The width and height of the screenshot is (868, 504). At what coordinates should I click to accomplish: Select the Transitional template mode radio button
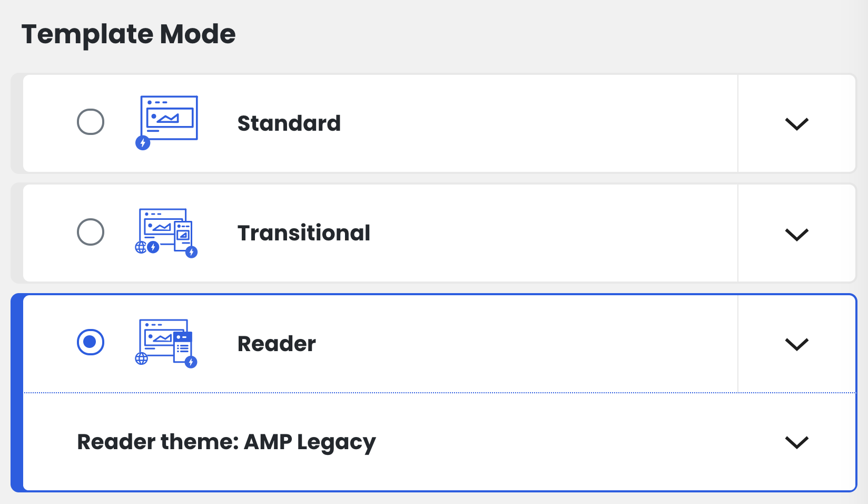(91, 232)
